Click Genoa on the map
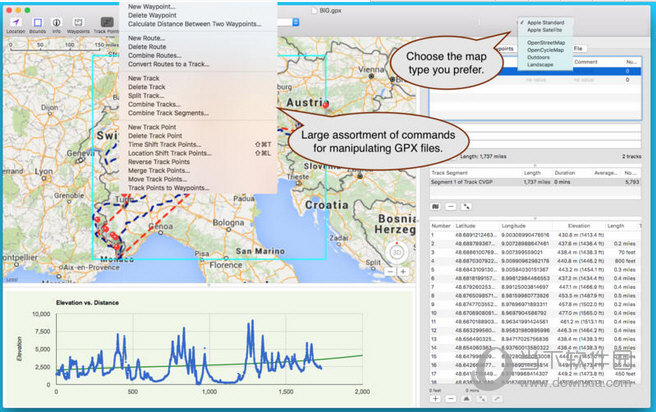This screenshot has width=656, height=412. point(161,226)
